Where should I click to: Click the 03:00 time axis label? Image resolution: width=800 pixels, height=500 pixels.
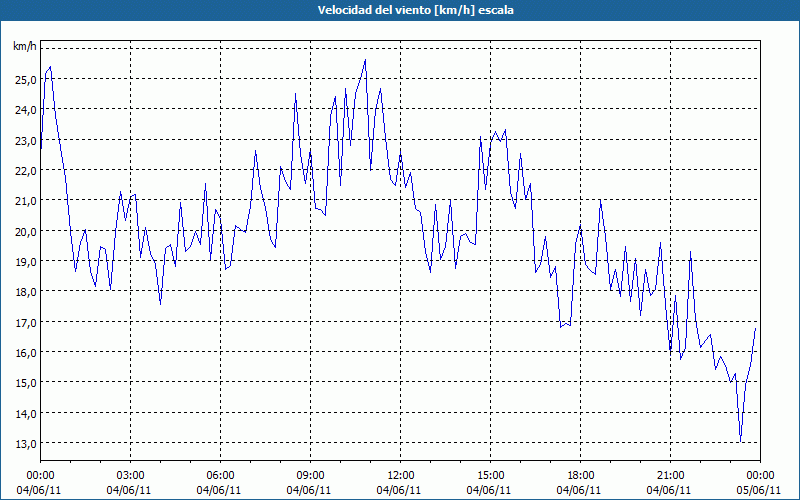pyautogui.click(x=130, y=476)
